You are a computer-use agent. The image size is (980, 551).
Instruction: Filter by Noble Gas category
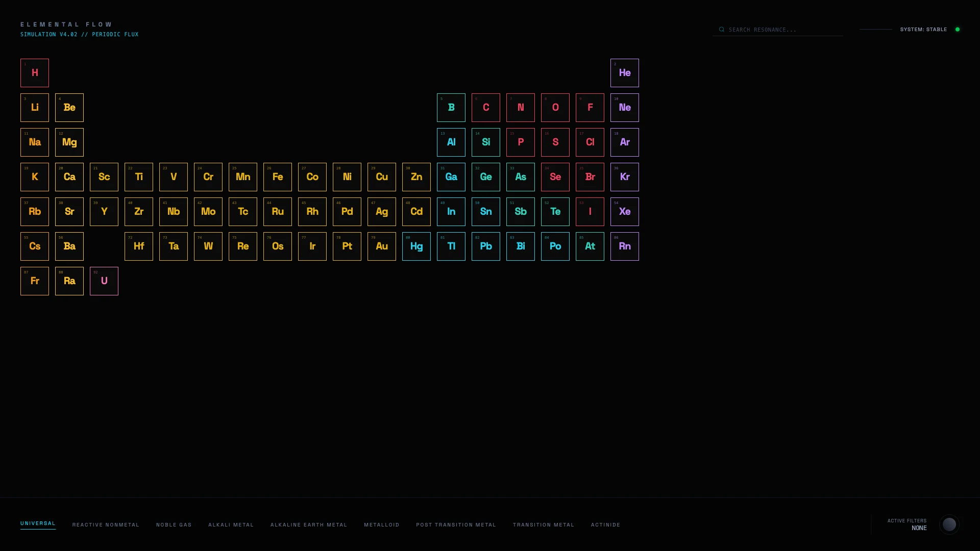[x=174, y=524]
